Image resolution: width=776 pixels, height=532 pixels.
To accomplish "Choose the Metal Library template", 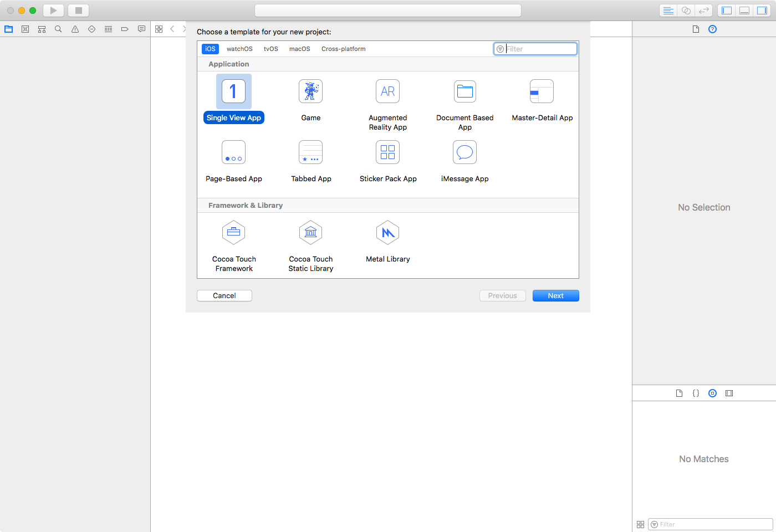I will (388, 241).
